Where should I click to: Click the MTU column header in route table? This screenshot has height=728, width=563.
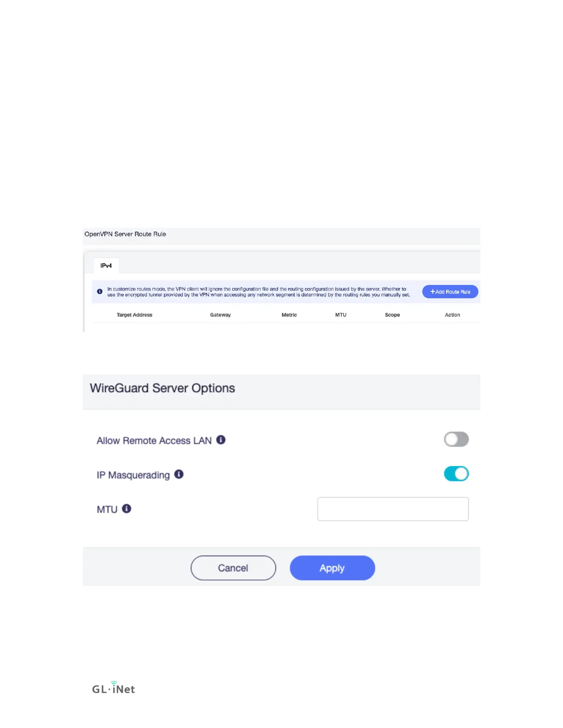click(x=341, y=315)
